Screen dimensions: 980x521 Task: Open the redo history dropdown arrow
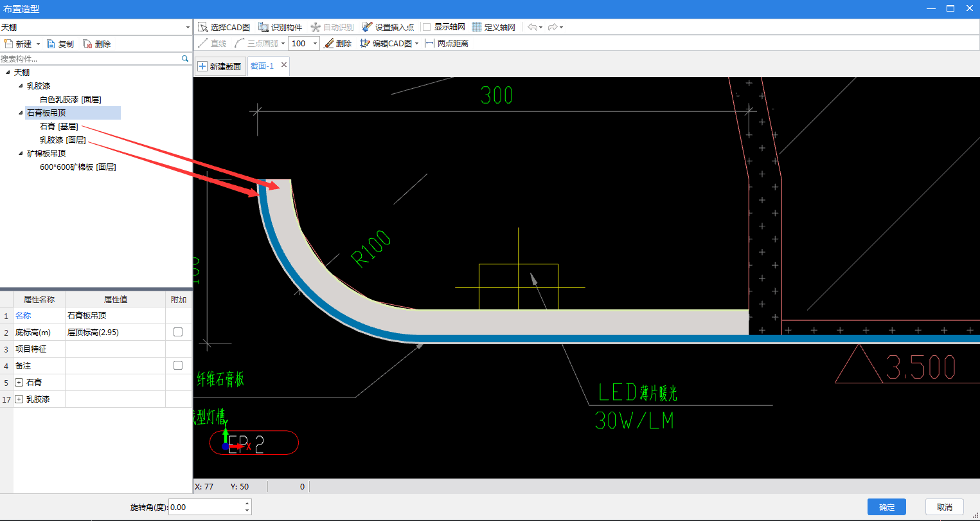click(562, 28)
